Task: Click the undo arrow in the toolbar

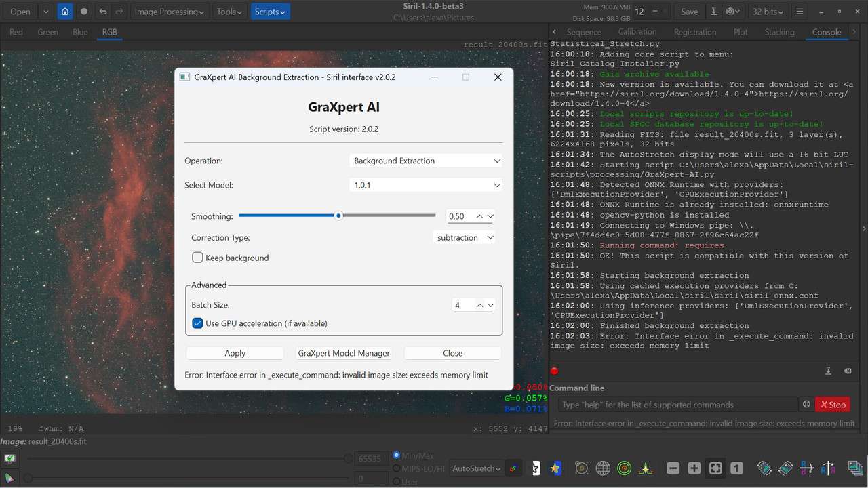Action: coord(103,11)
